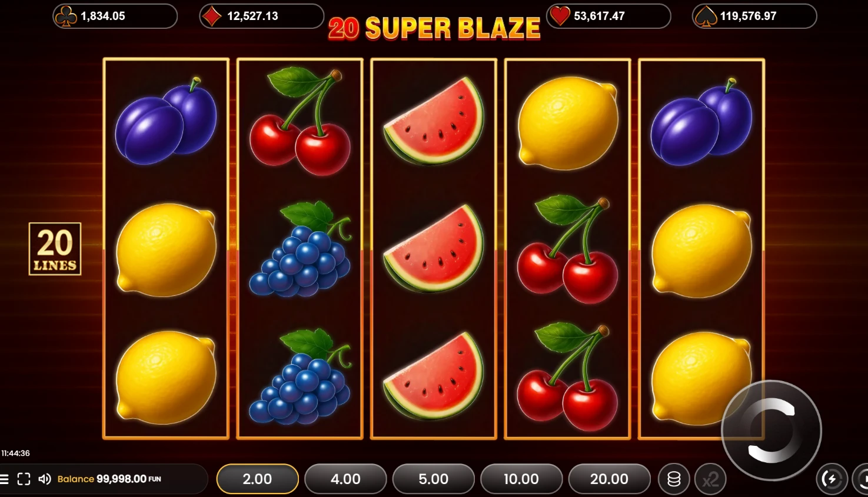868x497 pixels.
Task: Click the diamonds jackpot counter 12,527.13
Action: pos(261,16)
